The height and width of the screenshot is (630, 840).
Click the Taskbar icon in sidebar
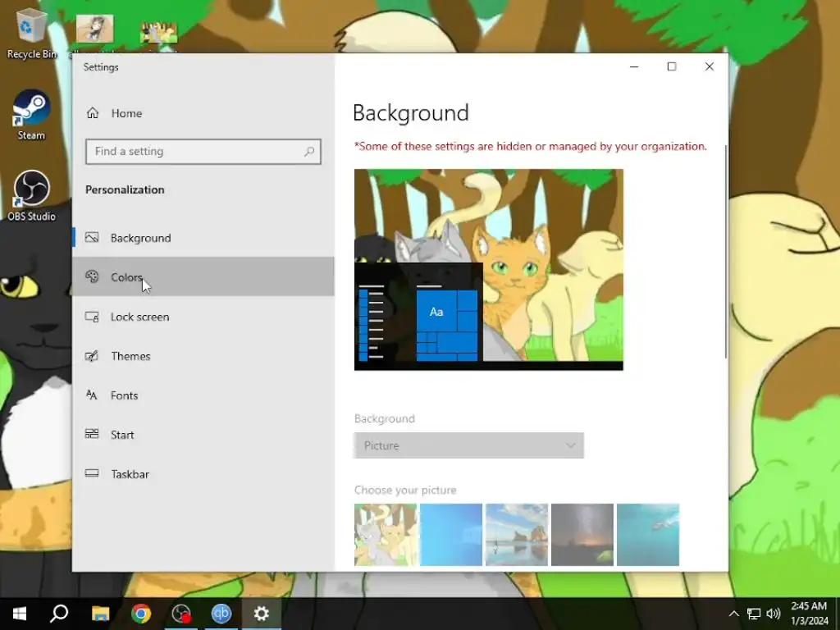click(92, 473)
